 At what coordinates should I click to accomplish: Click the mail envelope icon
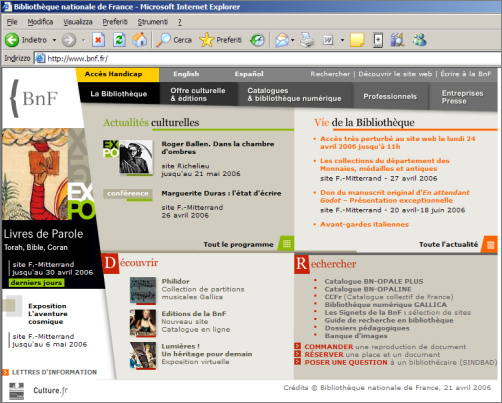(282, 40)
